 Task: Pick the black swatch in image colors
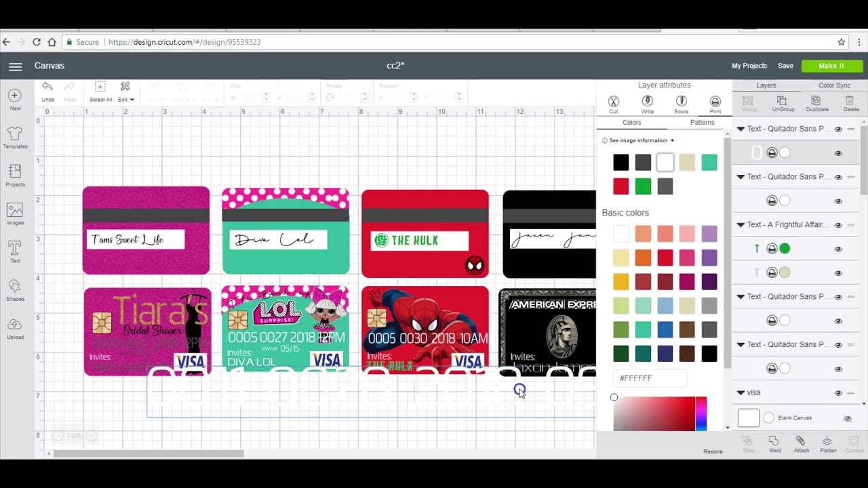tap(620, 163)
